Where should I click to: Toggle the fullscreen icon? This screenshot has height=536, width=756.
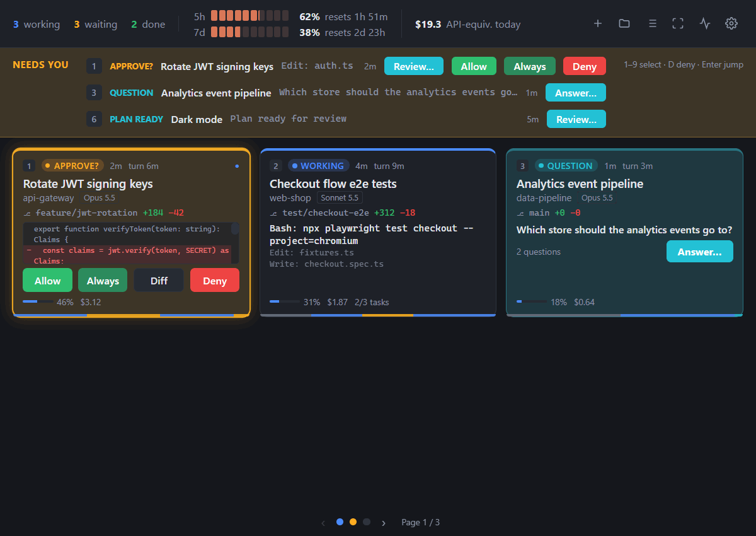coord(678,23)
